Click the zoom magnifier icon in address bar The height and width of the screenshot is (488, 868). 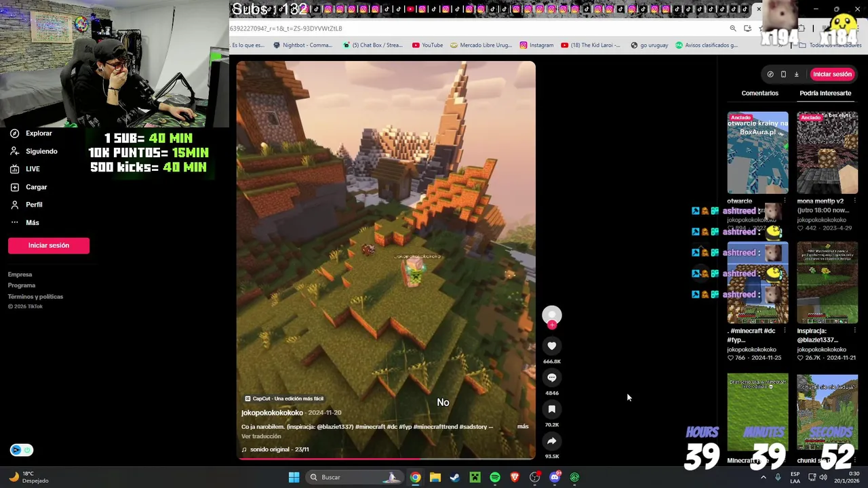pyautogui.click(x=733, y=28)
